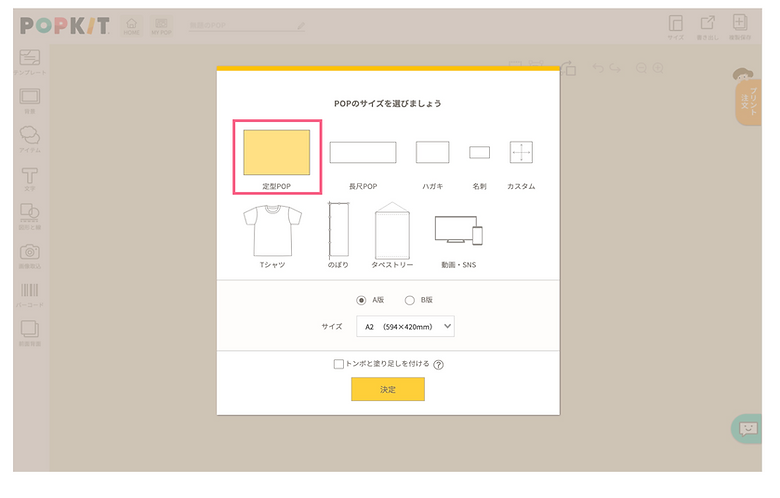
Task: Open the layer order tool in sidebar
Action: pyautogui.click(x=30, y=333)
